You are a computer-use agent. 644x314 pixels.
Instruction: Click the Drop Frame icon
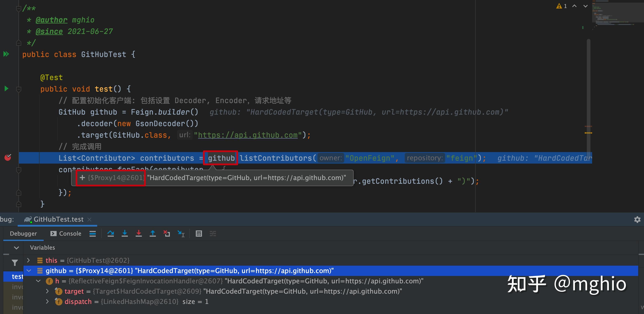pos(167,234)
